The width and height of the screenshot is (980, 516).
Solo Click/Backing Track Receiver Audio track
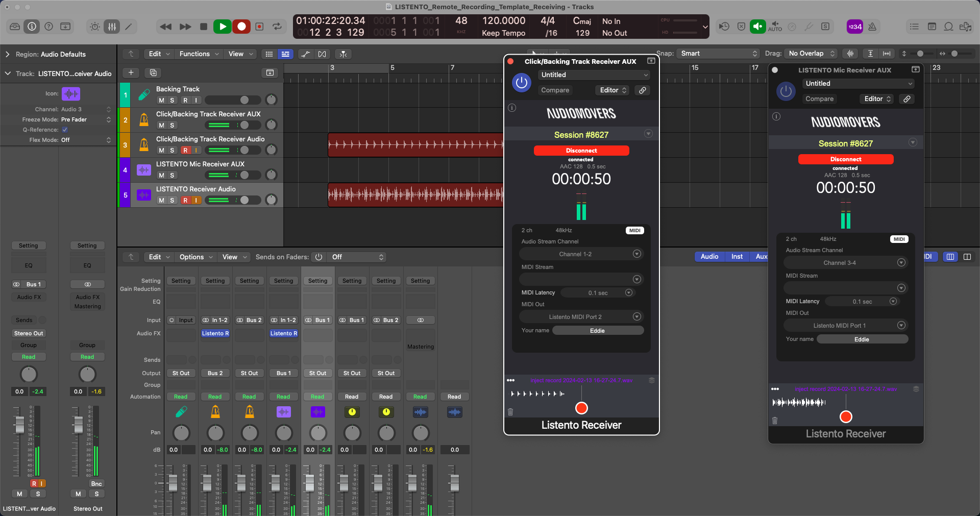172,150
